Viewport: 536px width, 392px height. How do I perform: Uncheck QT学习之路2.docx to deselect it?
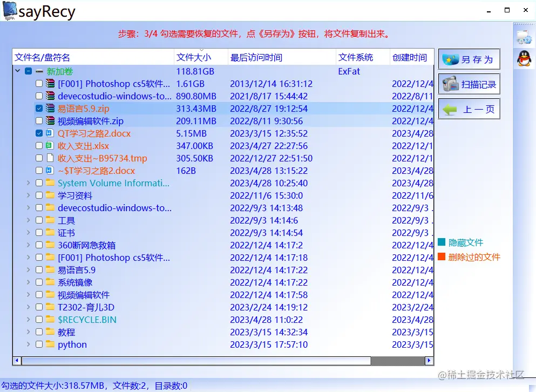click(38, 133)
